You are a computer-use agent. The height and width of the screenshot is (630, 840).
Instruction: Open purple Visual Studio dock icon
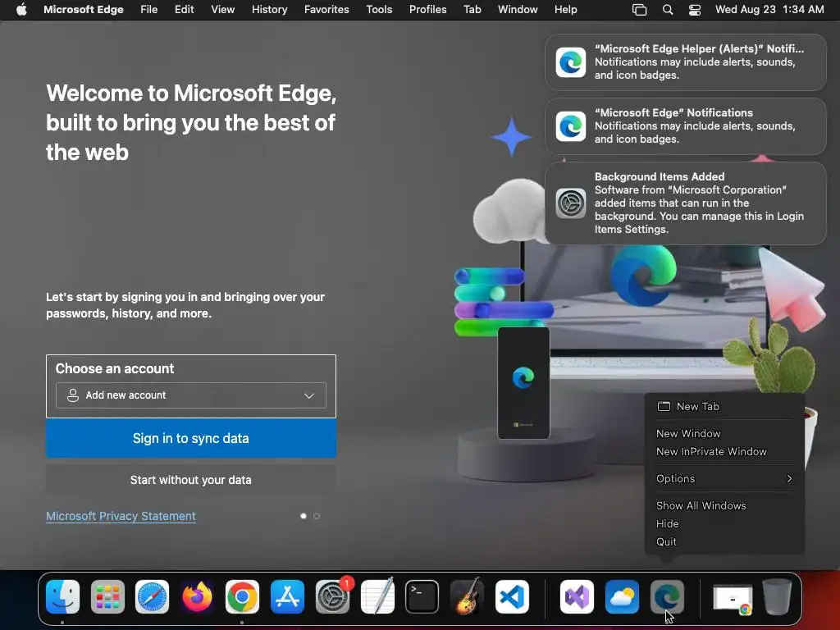click(577, 596)
